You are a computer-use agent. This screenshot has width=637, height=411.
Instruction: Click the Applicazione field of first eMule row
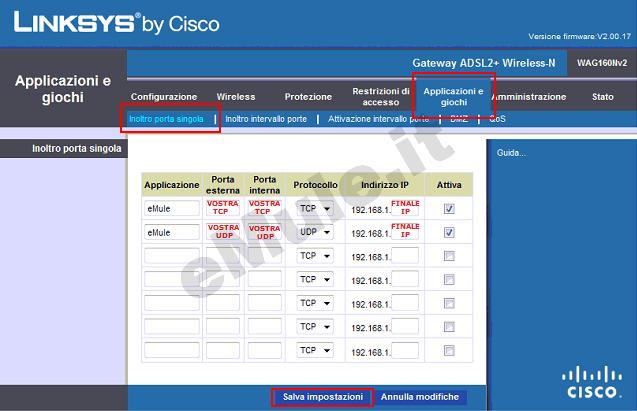pos(172,209)
